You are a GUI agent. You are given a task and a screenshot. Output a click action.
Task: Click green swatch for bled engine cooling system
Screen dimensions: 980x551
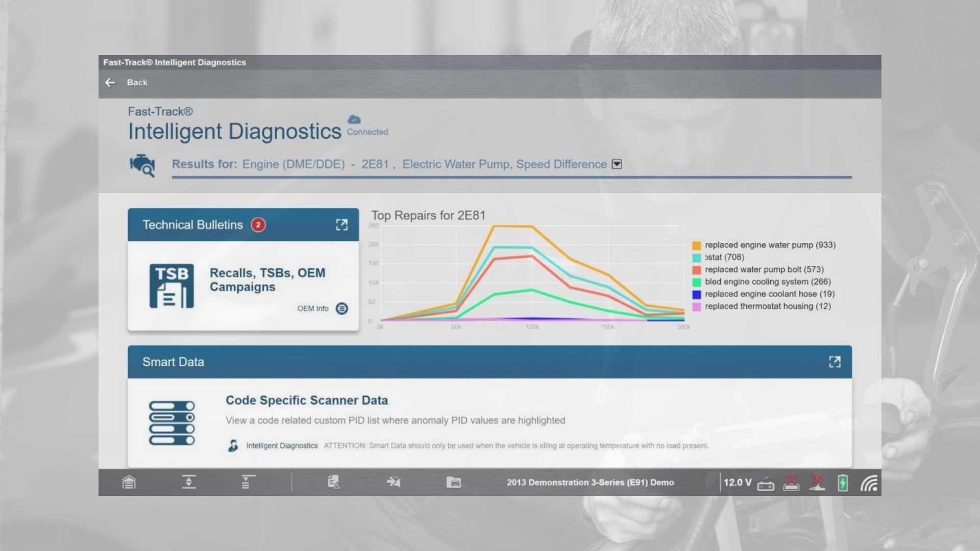pos(697,282)
